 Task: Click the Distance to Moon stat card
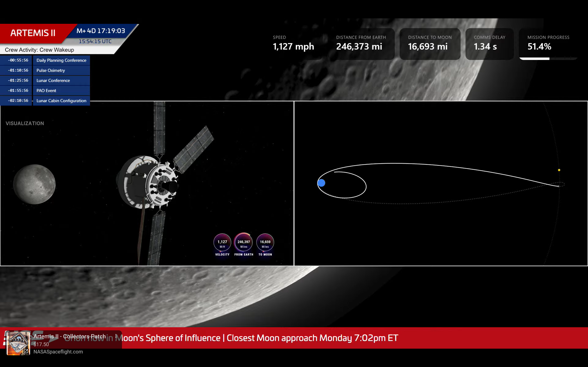tap(430, 44)
